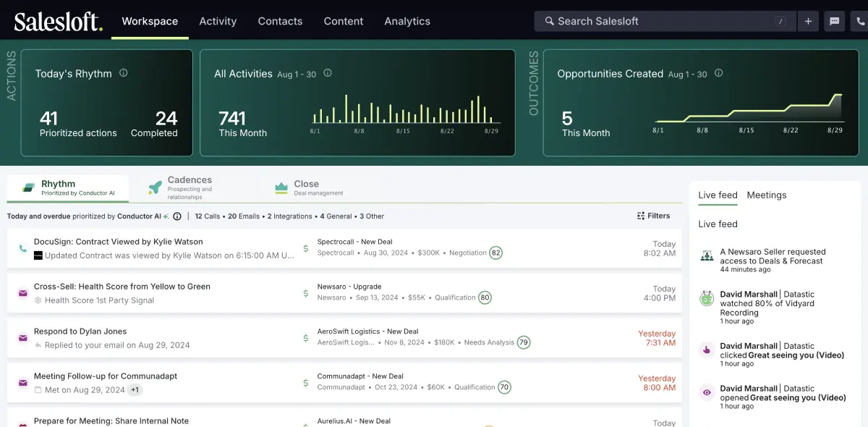Click dollar icon beside AeroSwift Logistics - New Deal
This screenshot has width=868, height=427.
click(306, 338)
